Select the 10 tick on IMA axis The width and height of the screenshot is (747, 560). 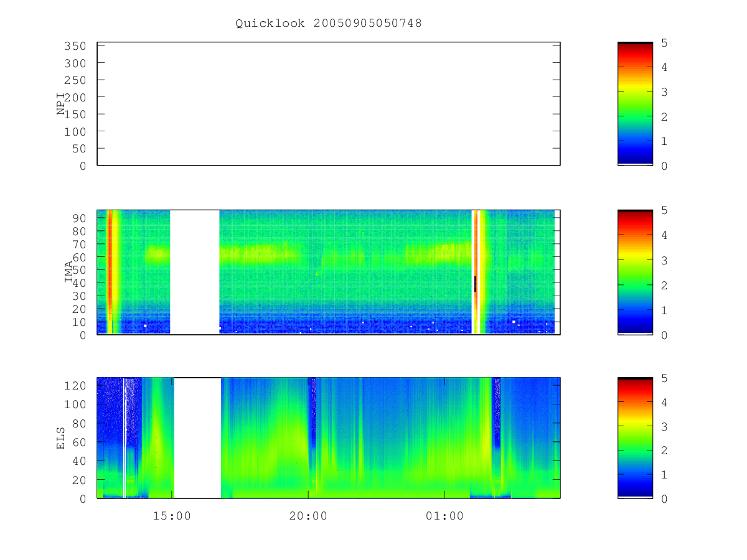(78, 322)
